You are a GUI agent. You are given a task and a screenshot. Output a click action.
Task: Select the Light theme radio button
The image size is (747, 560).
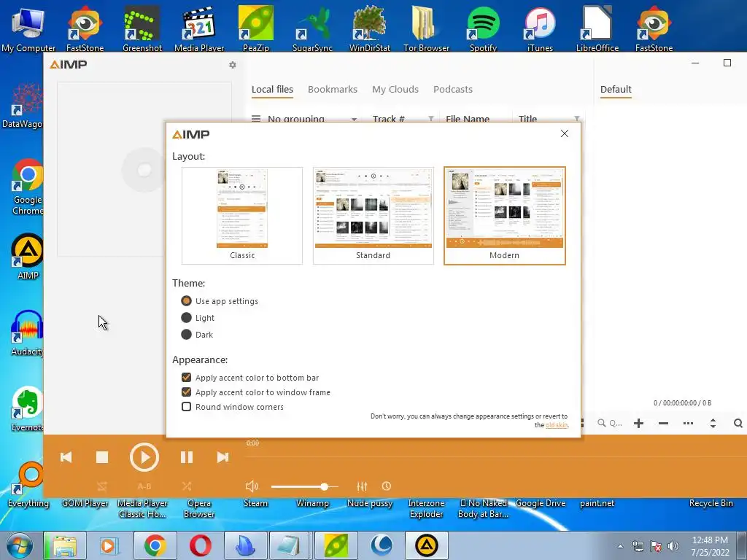tap(186, 318)
